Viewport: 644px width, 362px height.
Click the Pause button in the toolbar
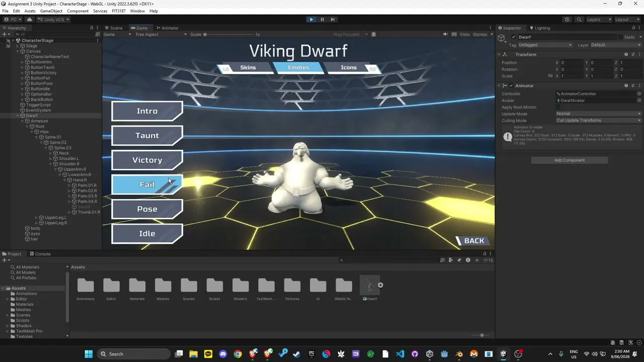(322, 20)
